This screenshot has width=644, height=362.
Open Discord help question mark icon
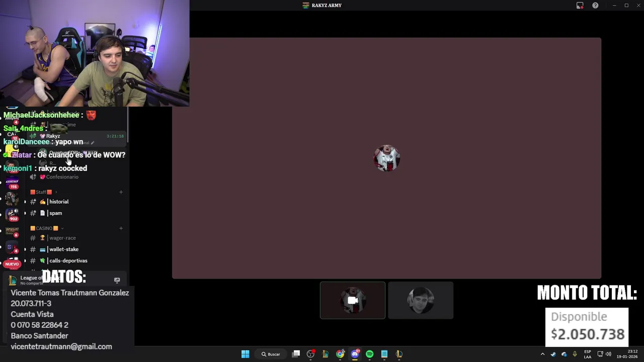point(595,6)
